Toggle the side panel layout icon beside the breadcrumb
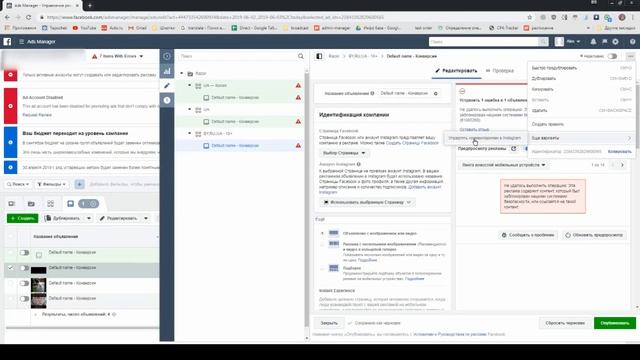 (x=319, y=56)
